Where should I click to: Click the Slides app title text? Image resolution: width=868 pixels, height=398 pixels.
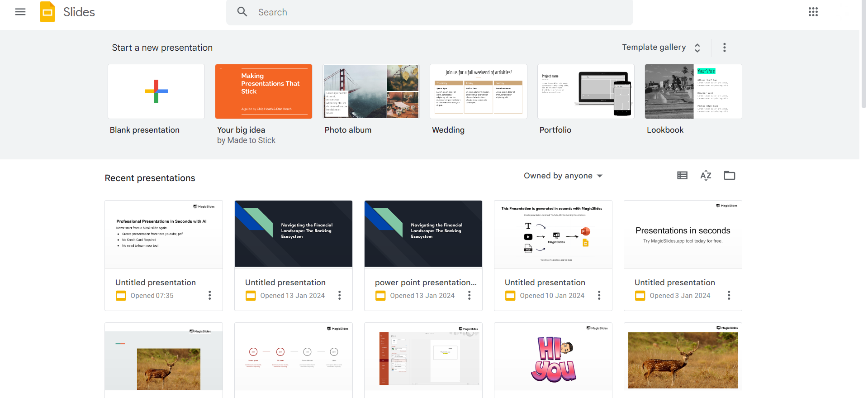(79, 12)
